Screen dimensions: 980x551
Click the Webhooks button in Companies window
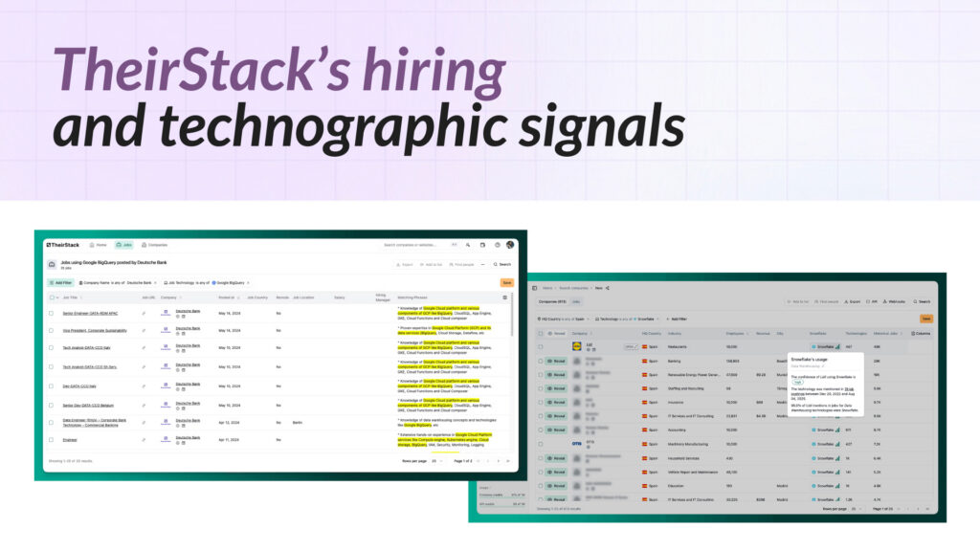click(894, 301)
